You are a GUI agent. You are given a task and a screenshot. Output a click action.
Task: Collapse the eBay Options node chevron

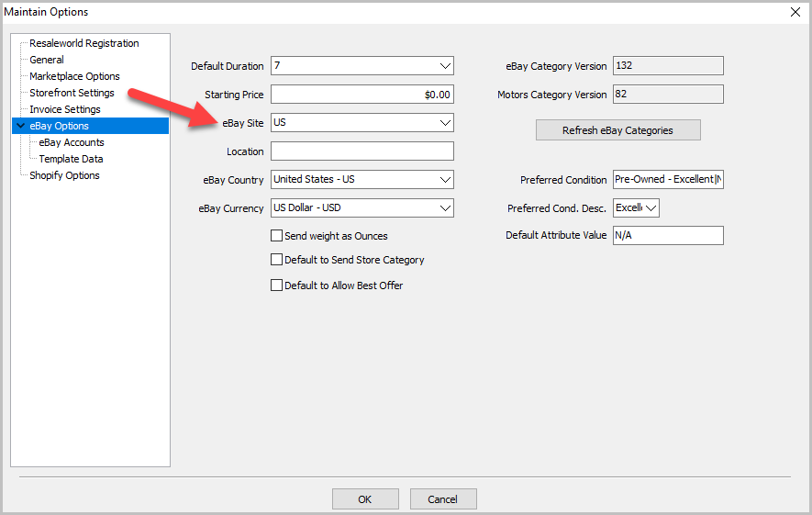(21, 126)
